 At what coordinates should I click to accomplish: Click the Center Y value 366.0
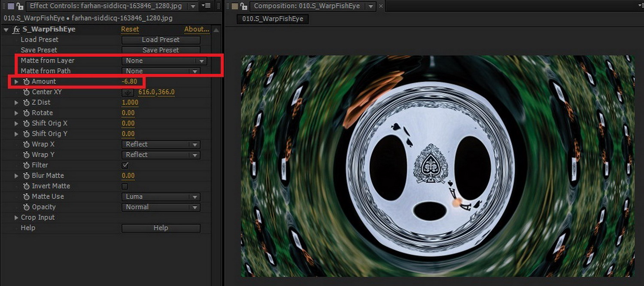pyautogui.click(x=166, y=92)
